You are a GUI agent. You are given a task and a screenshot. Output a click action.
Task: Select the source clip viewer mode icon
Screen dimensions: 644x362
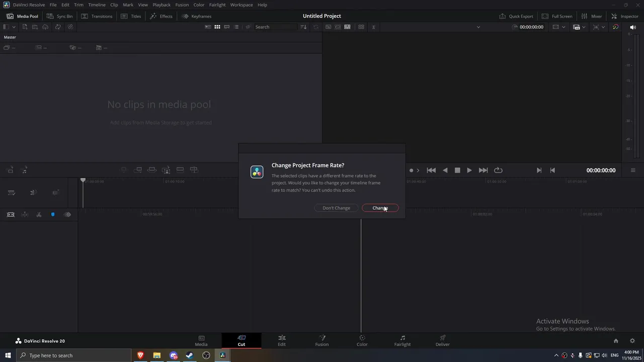coord(328,27)
